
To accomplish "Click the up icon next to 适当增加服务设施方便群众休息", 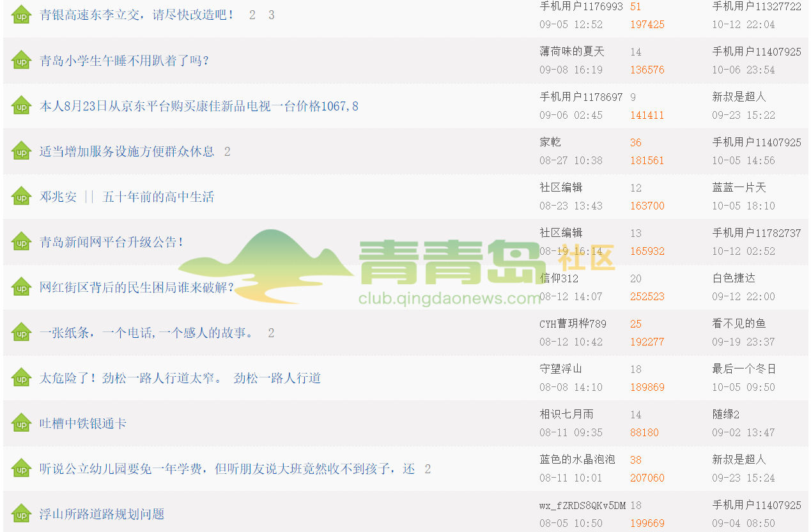I will (x=22, y=151).
